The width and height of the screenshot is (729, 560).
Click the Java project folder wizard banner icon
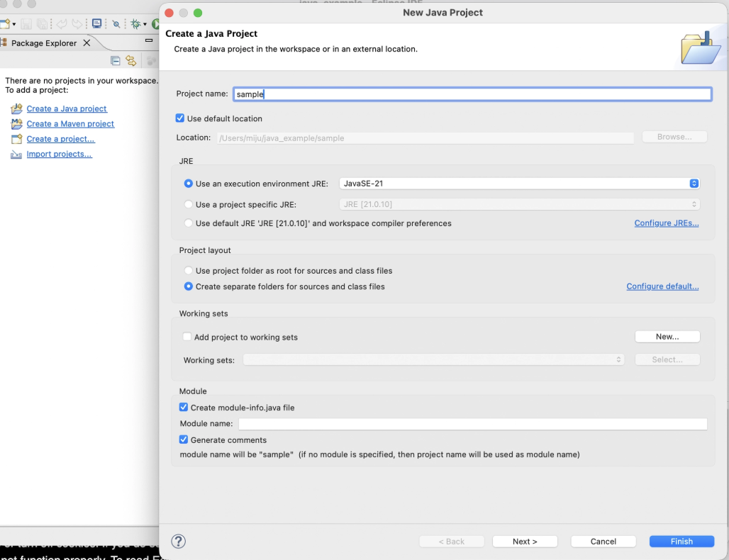pyautogui.click(x=701, y=48)
